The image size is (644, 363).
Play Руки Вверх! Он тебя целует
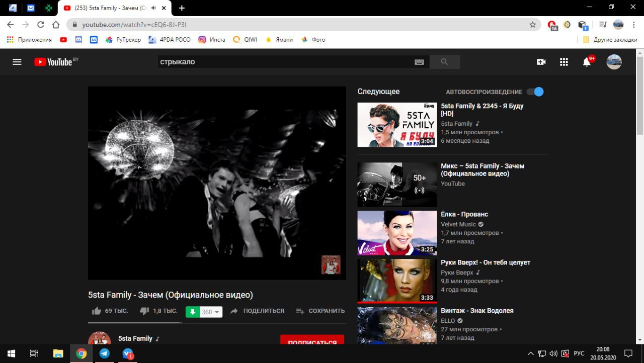[x=486, y=262]
